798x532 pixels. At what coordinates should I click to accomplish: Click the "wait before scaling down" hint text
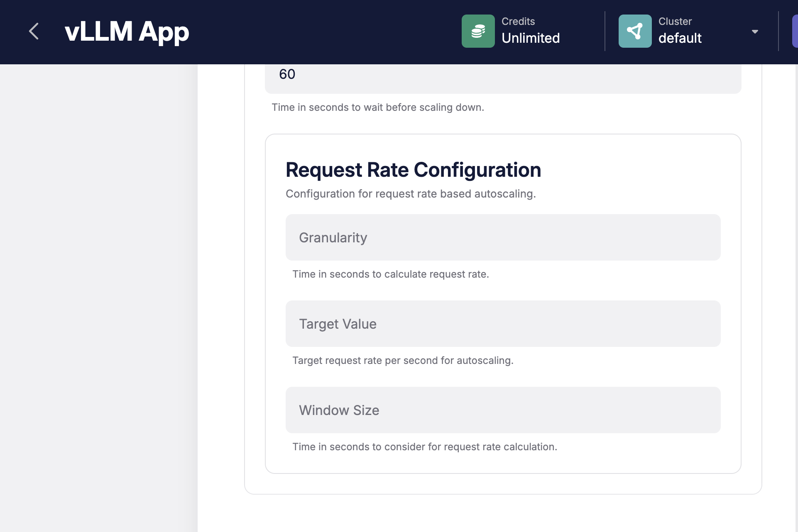(377, 107)
